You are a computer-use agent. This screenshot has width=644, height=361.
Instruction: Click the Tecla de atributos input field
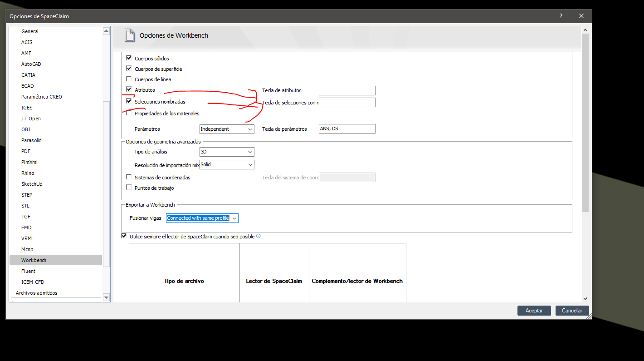point(347,90)
